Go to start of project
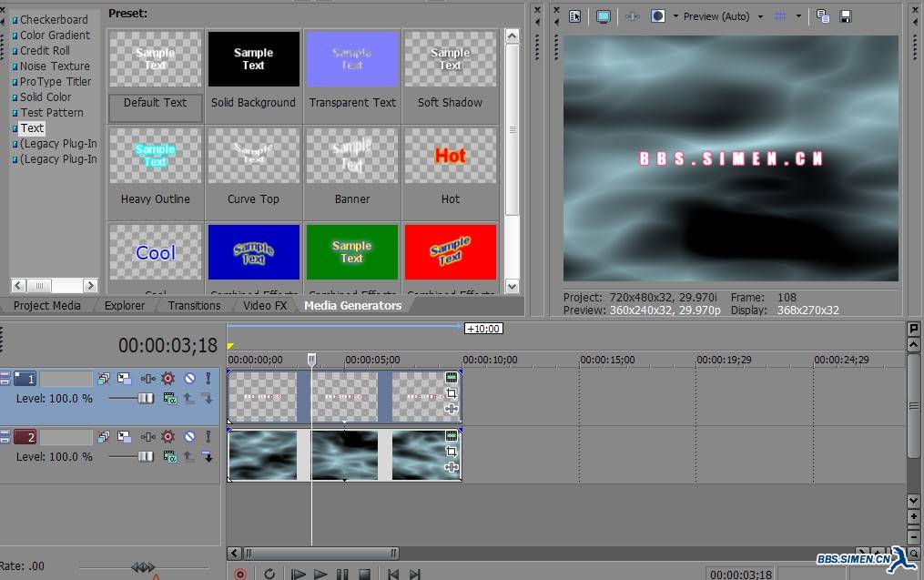This screenshot has width=924, height=580. (393, 574)
